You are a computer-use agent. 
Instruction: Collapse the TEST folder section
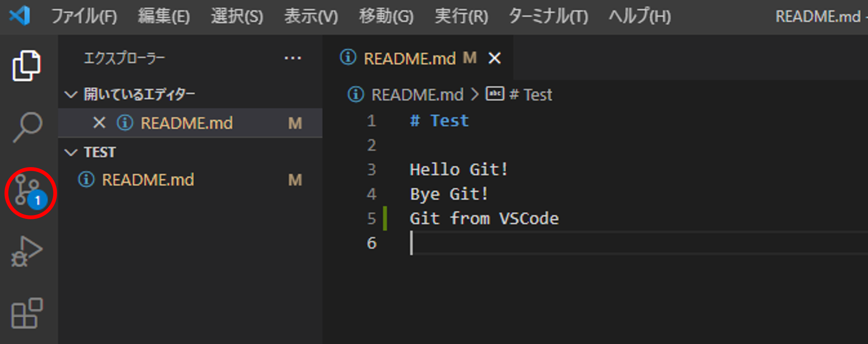[x=71, y=152]
